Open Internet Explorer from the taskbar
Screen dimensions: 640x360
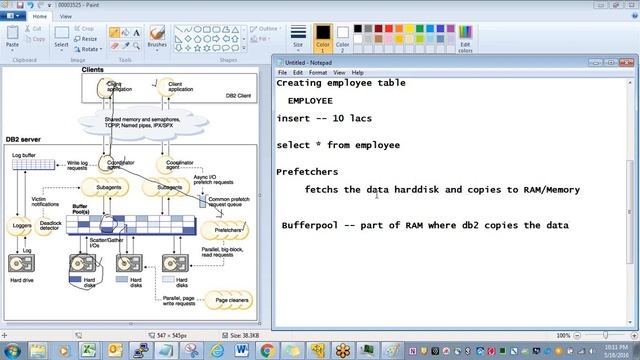tap(216, 351)
